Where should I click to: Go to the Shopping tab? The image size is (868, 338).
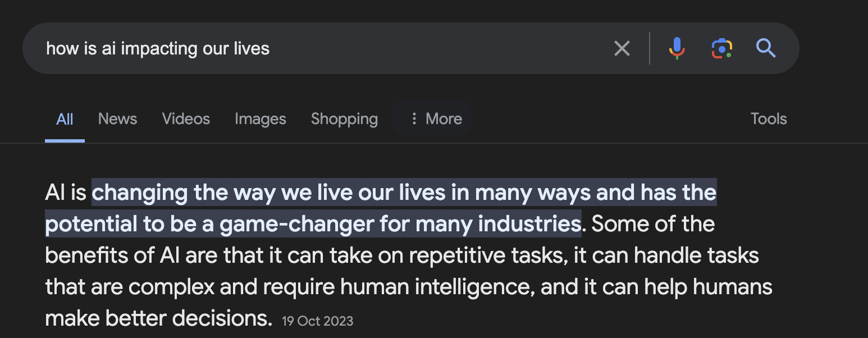point(344,119)
